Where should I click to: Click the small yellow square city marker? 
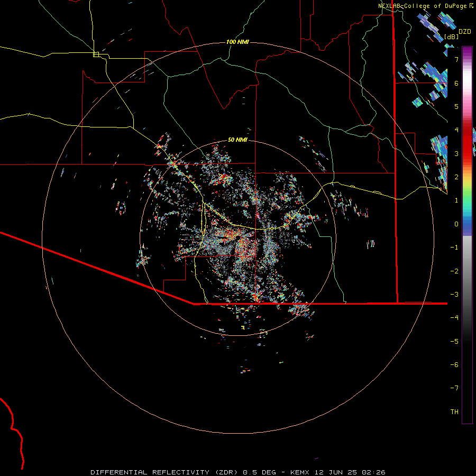coord(96,54)
